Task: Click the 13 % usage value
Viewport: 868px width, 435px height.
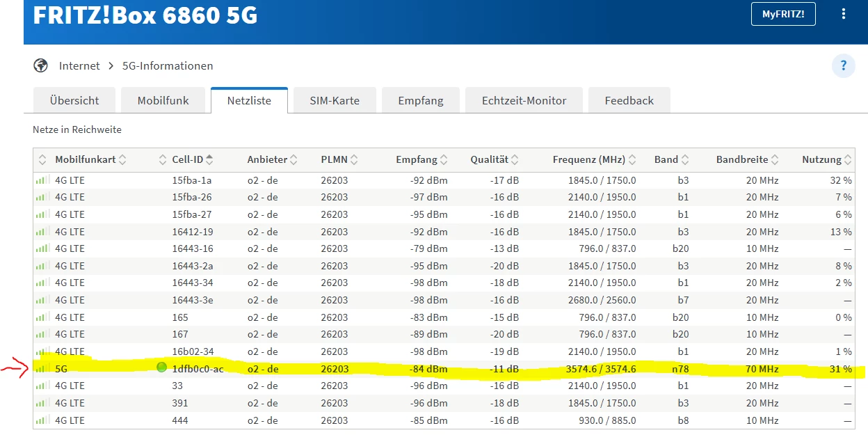Action: [840, 232]
